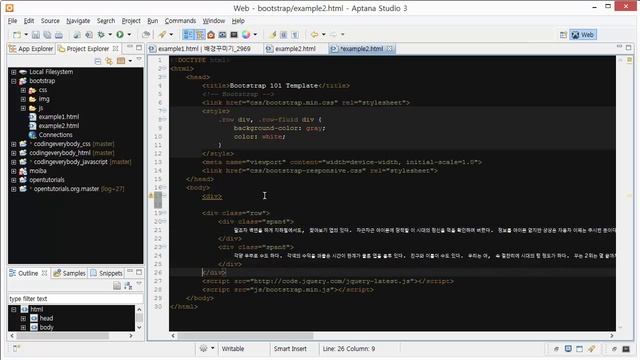This screenshot has width=640, height=360.
Task: Open the rocket deploy dropdown arrow
Action: [x=171, y=35]
